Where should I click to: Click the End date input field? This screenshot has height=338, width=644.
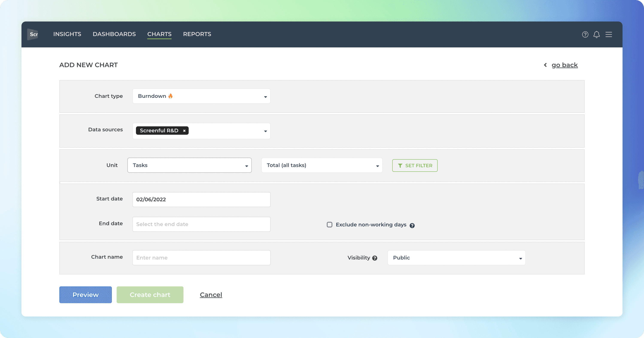click(x=201, y=224)
